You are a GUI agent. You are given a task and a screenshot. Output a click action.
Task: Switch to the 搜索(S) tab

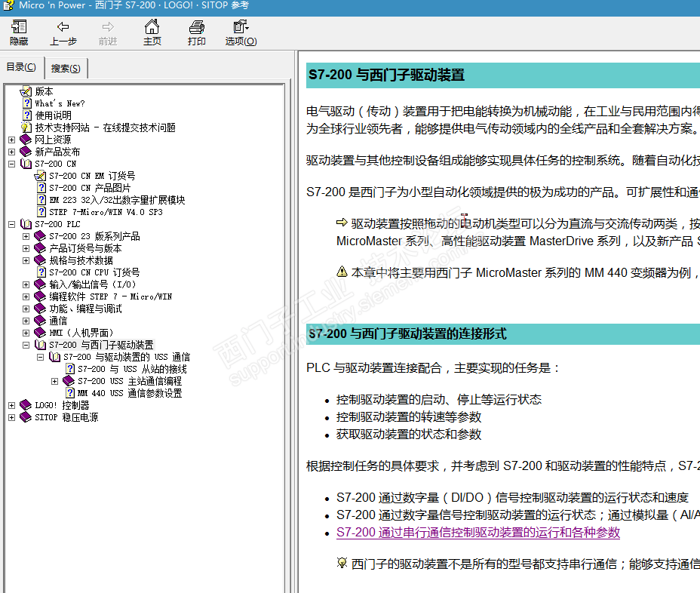[x=66, y=69]
